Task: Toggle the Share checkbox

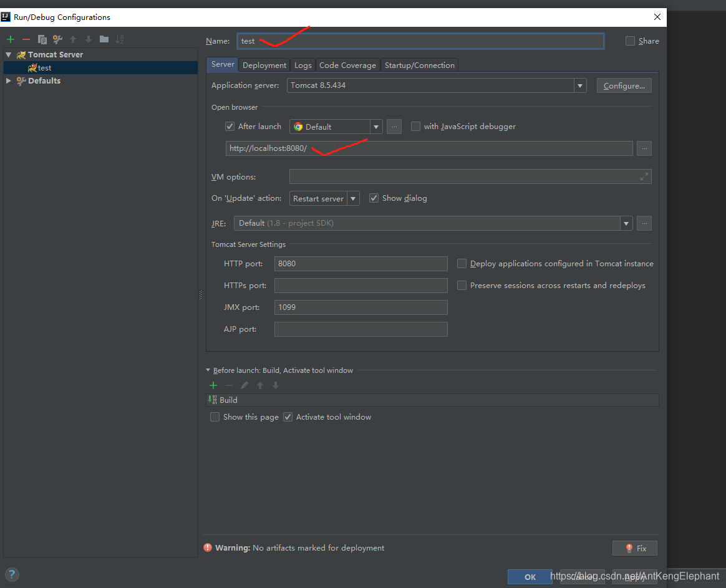Action: [x=630, y=41]
